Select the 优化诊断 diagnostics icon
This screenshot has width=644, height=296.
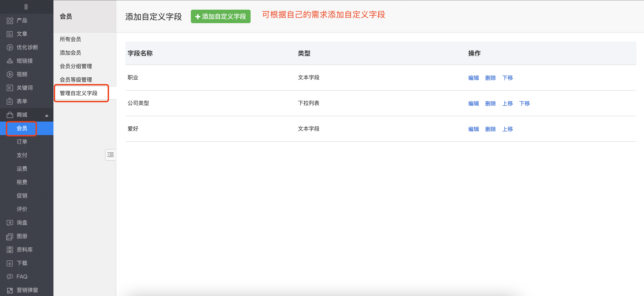pos(10,47)
